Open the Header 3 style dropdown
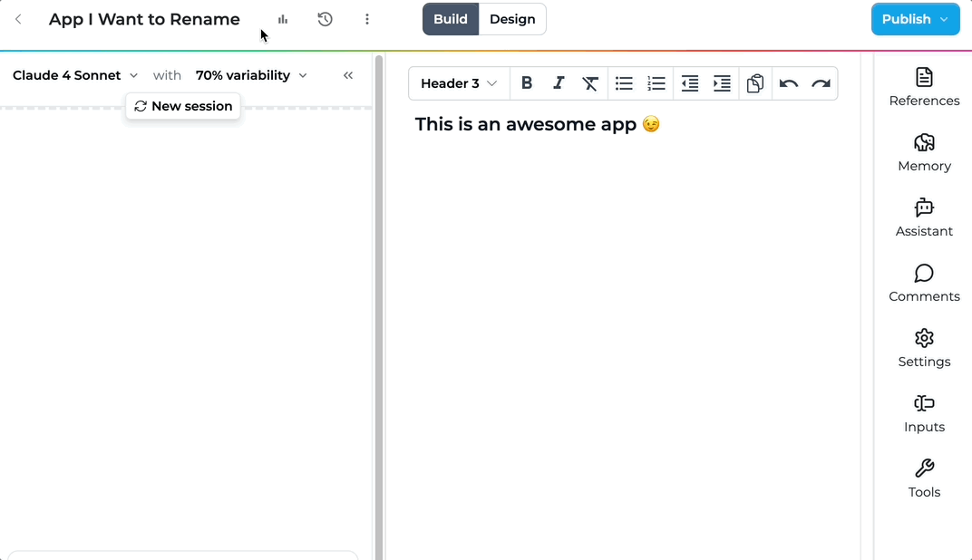This screenshot has width=972, height=560. click(x=459, y=83)
